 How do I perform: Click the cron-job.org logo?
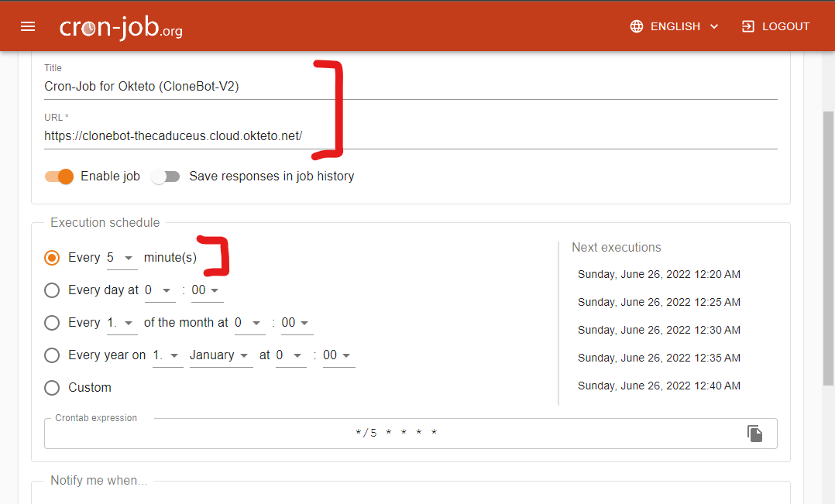coord(121,27)
